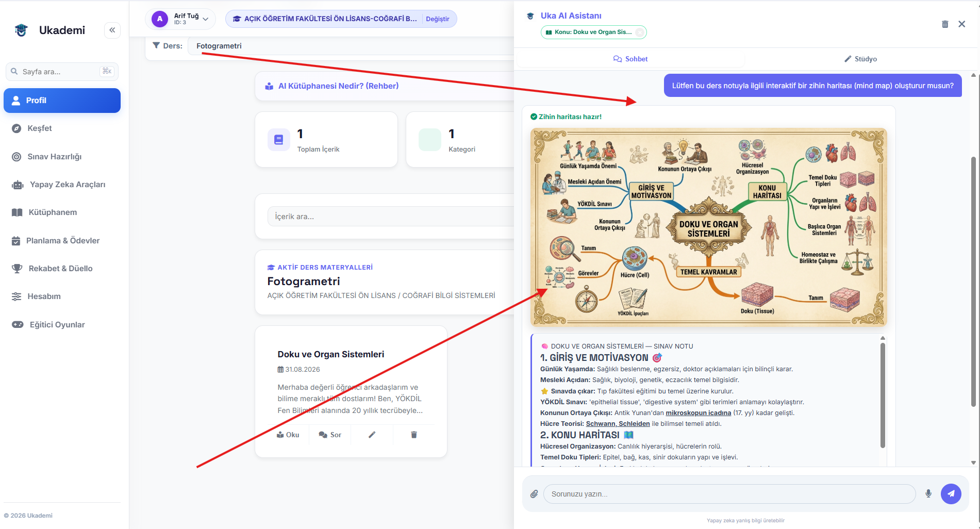The image size is (980, 529).
Task: Open the Hesabım menu item
Action: [x=62, y=296]
